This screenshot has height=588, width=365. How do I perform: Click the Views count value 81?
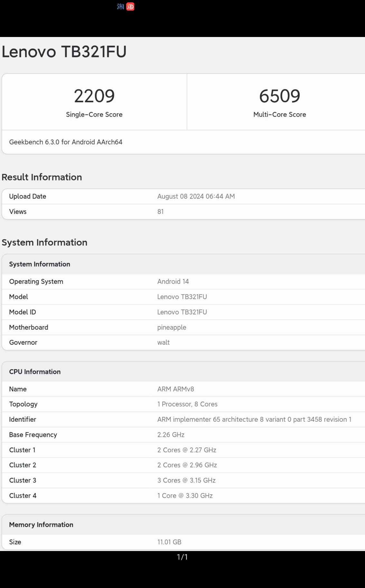pos(160,212)
